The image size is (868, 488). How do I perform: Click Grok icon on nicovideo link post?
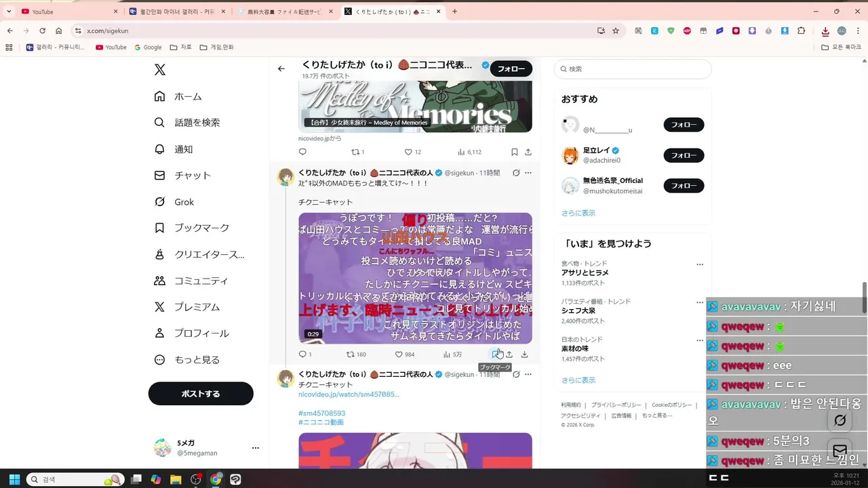pos(516,374)
